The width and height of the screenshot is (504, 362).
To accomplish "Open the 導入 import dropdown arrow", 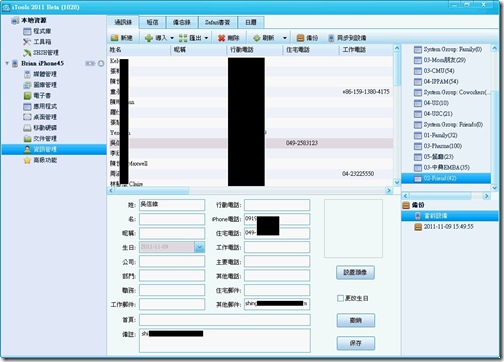I will [172, 38].
